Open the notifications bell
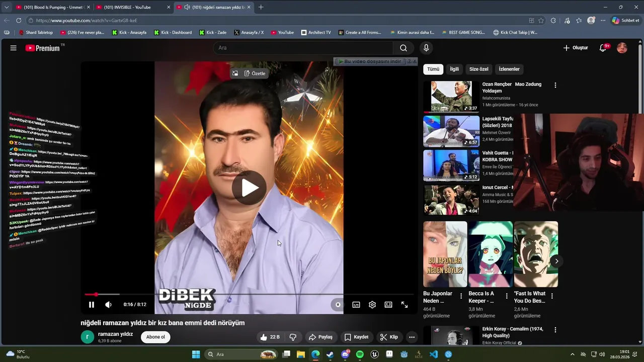The image size is (644, 362). point(603,48)
